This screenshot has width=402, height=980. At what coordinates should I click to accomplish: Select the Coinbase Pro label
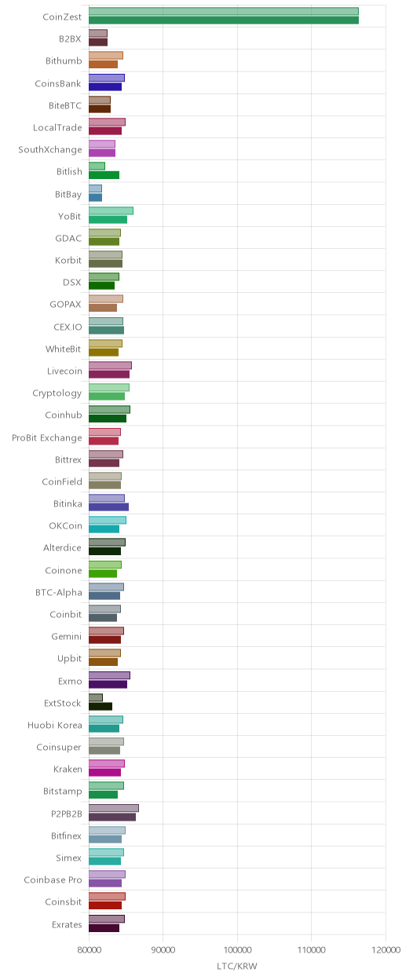(x=53, y=879)
